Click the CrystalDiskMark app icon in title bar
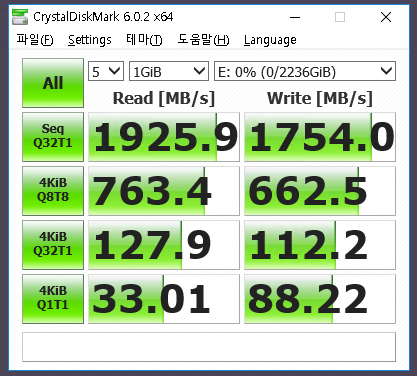Image resolution: width=417 pixels, height=376 pixels. (x=20, y=17)
